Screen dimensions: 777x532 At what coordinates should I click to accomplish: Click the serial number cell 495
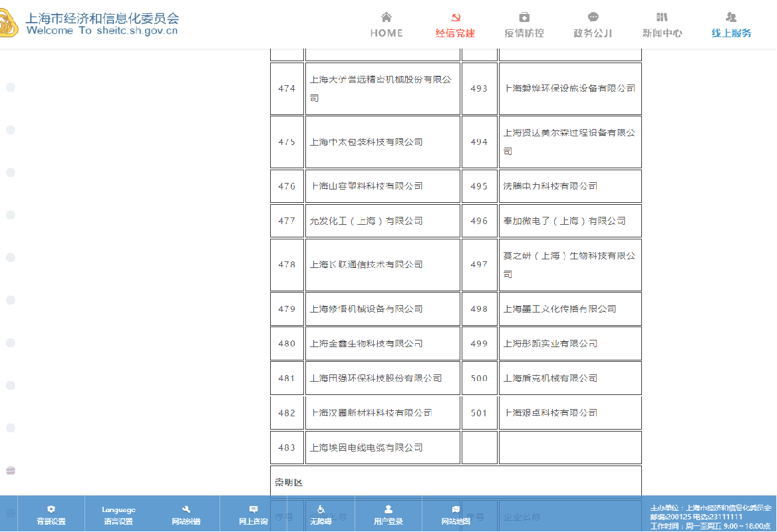(479, 186)
